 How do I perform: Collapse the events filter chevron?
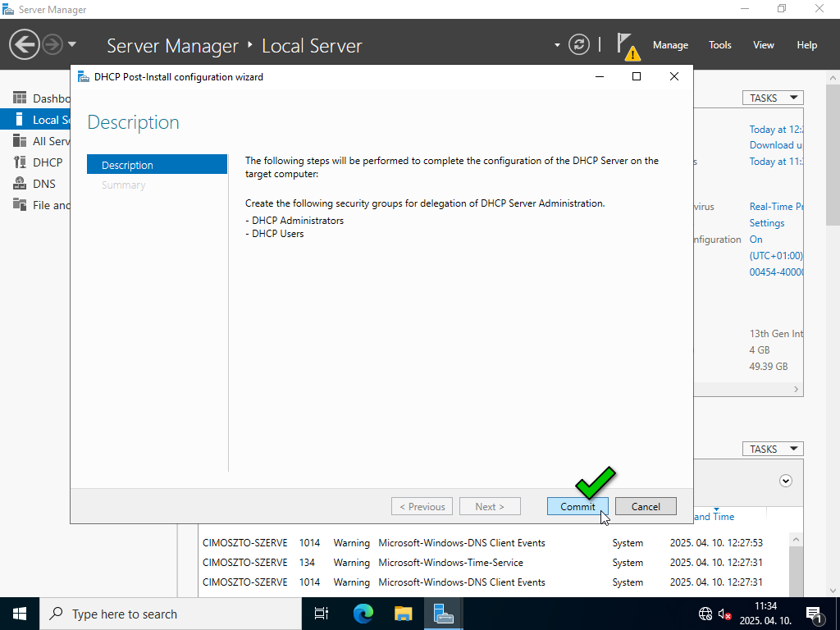pos(786,481)
